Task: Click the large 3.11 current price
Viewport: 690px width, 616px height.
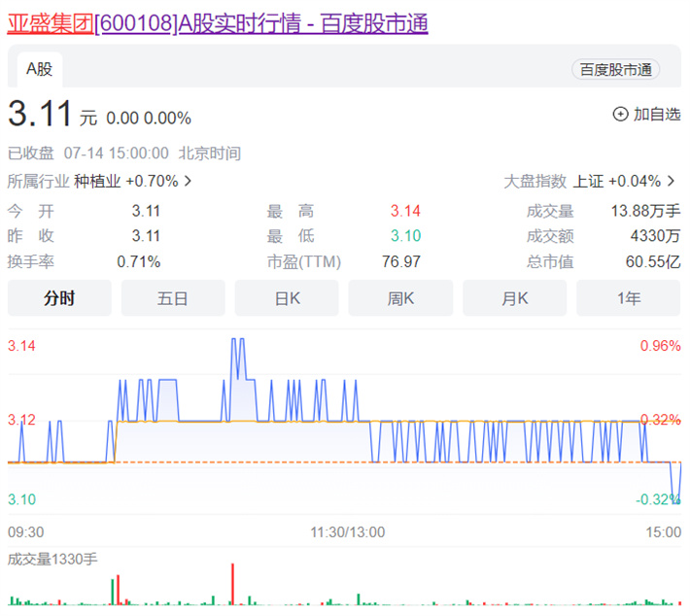Action: pos(40,115)
